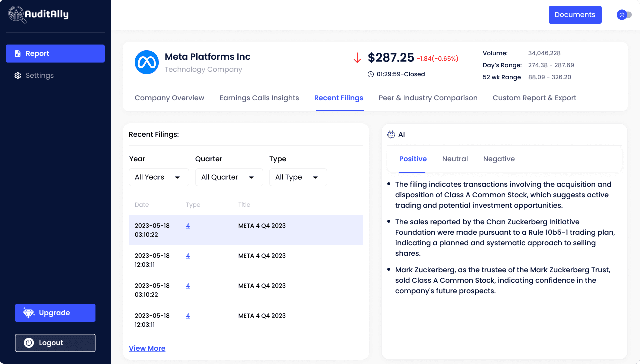Viewport: 640px width, 364px height.
Task: Click the Meta Platforms company logo
Action: [x=147, y=63]
